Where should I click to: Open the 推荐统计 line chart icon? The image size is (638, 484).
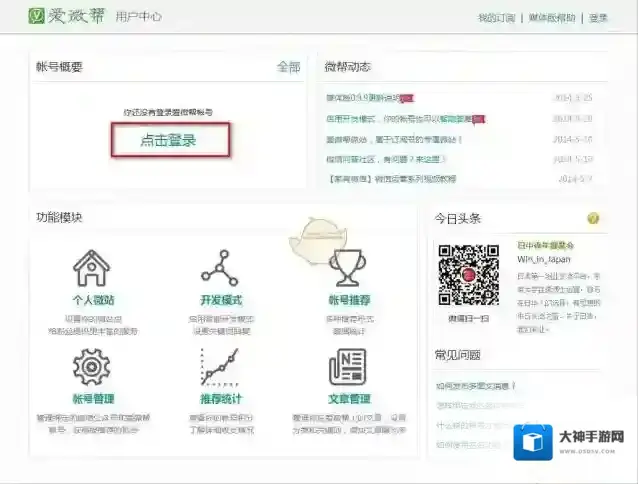pyautogui.click(x=220, y=366)
